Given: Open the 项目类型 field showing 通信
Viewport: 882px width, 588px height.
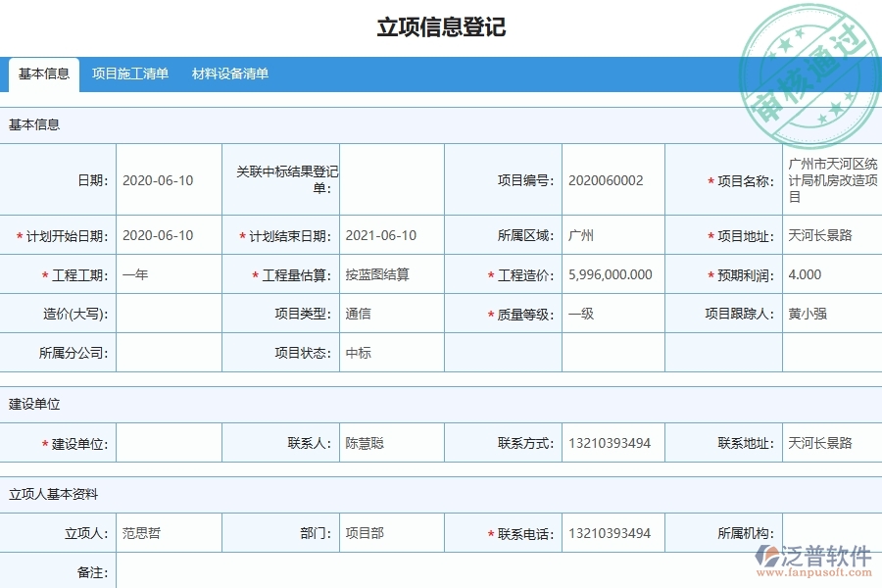Looking at the screenshot, I should click(x=392, y=314).
